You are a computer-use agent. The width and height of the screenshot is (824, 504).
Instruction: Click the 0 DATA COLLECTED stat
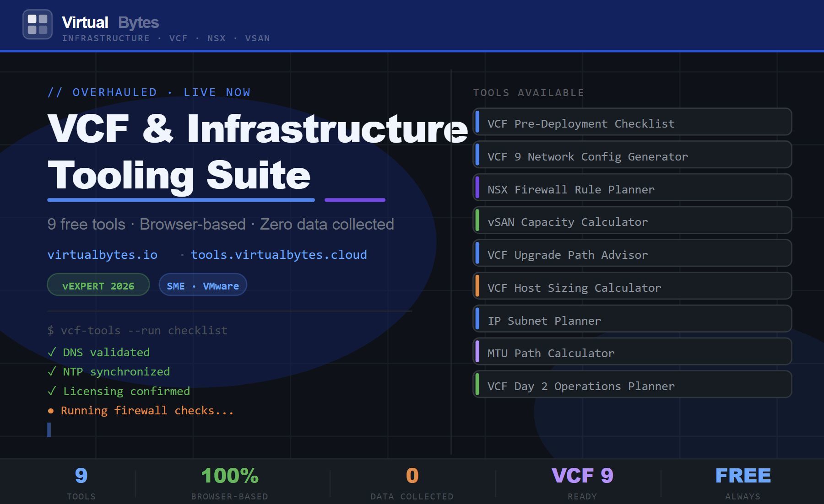(x=412, y=483)
